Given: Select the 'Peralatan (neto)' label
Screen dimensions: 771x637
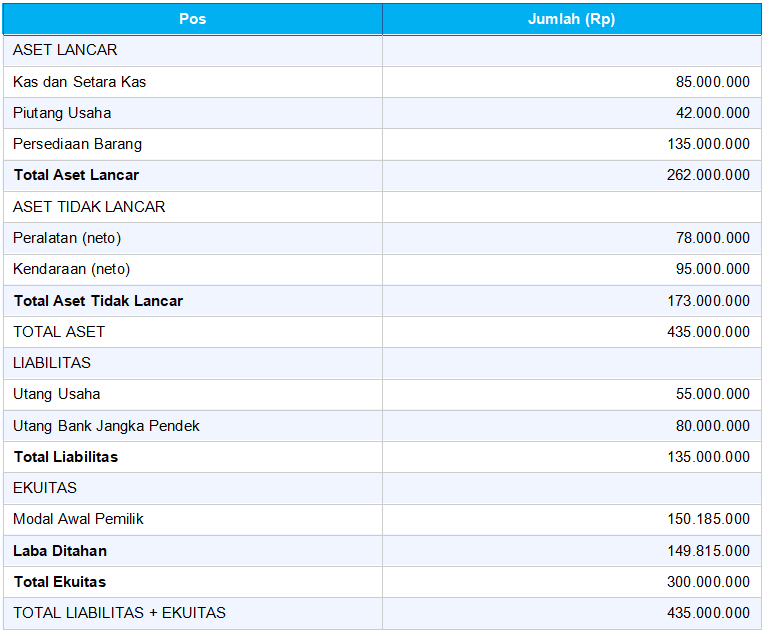Looking at the screenshot, I should pos(67,238).
